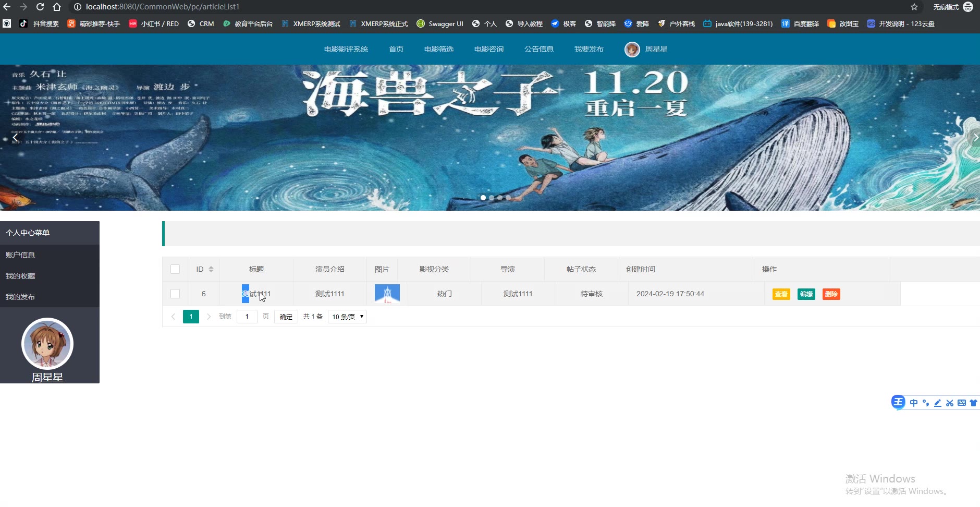Open 教育平台后台 bookmark

tap(248, 23)
